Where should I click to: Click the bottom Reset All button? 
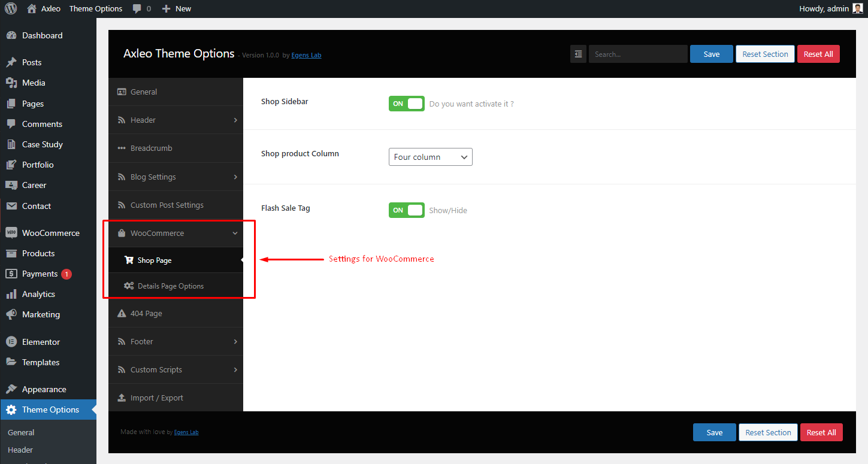click(821, 432)
